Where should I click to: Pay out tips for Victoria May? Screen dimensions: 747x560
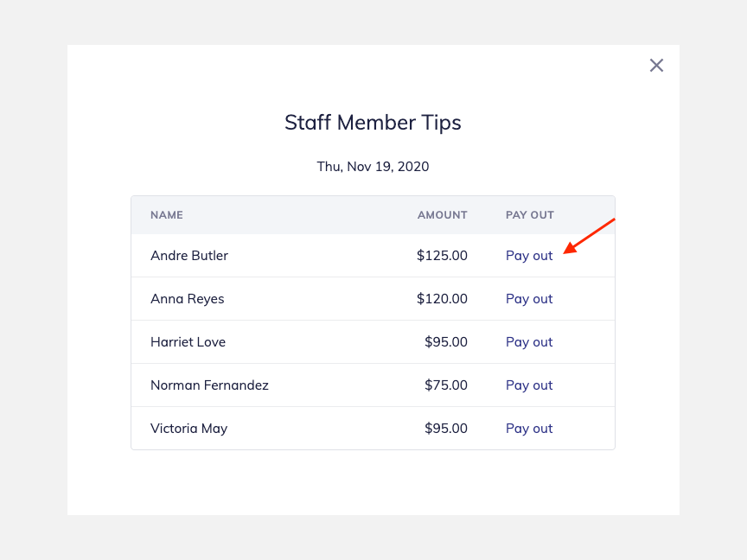coord(529,428)
